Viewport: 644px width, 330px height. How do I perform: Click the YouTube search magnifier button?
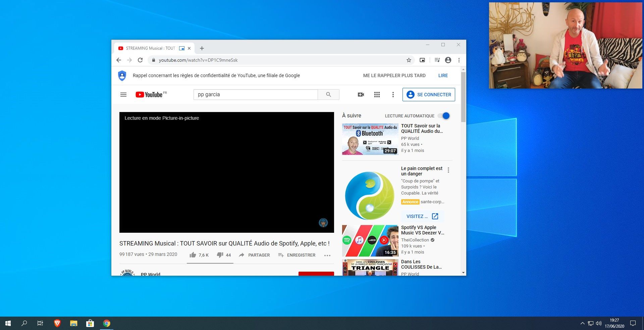coord(328,95)
